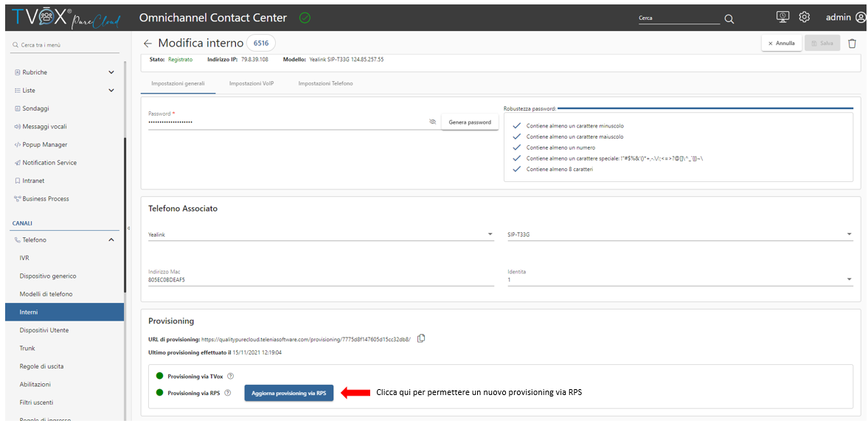Switch to Impostazioni generali tab
Image resolution: width=868 pixels, height=426 pixels.
[178, 83]
